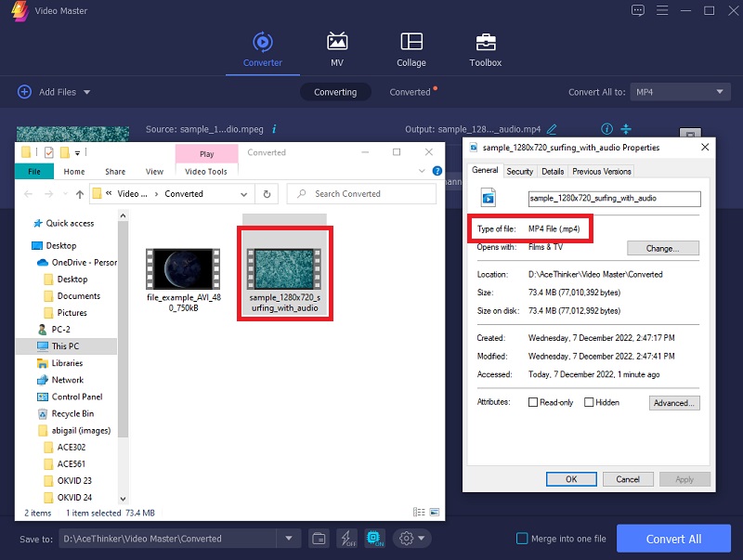
Task: Open the recent locations dropdown in Explorer
Action: pyautogui.click(x=65, y=194)
